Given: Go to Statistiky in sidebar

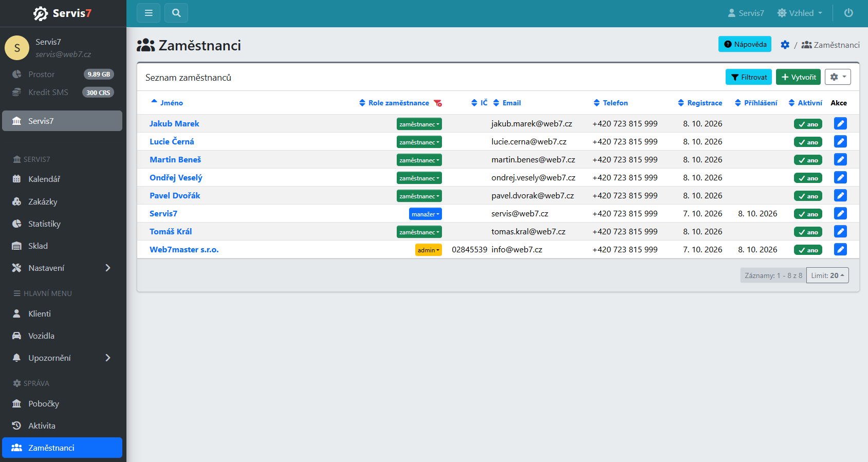Looking at the screenshot, I should tap(62, 224).
